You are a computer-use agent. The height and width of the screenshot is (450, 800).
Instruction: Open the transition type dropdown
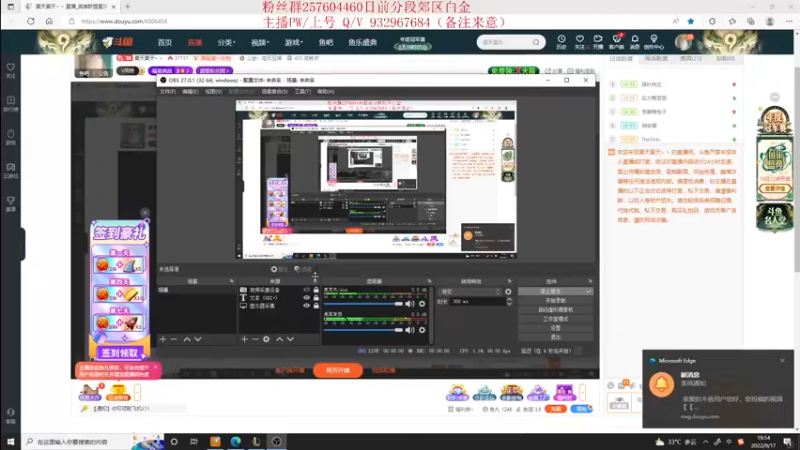[469, 292]
